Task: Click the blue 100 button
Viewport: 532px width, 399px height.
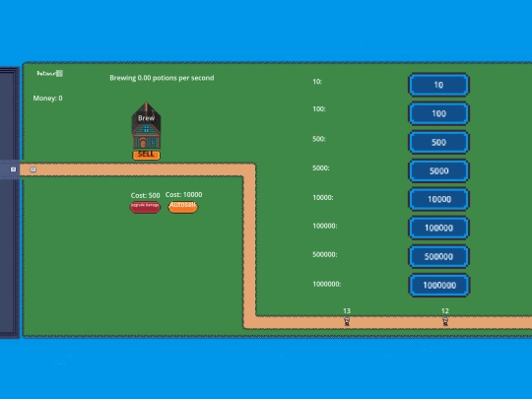Action: (x=438, y=113)
